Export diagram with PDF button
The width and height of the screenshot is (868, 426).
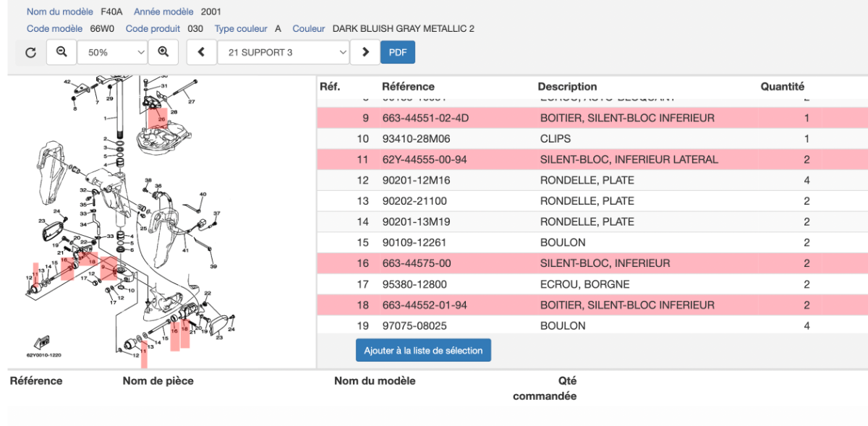click(398, 52)
